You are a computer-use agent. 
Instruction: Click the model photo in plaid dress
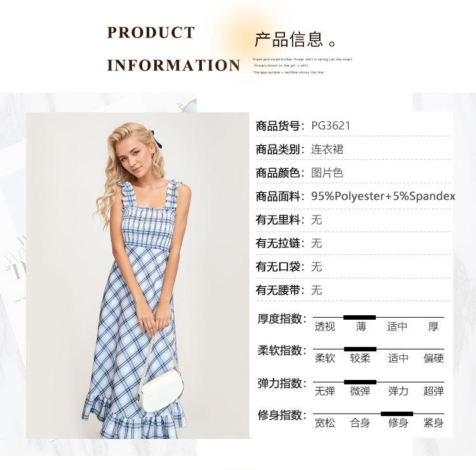pyautogui.click(x=138, y=275)
